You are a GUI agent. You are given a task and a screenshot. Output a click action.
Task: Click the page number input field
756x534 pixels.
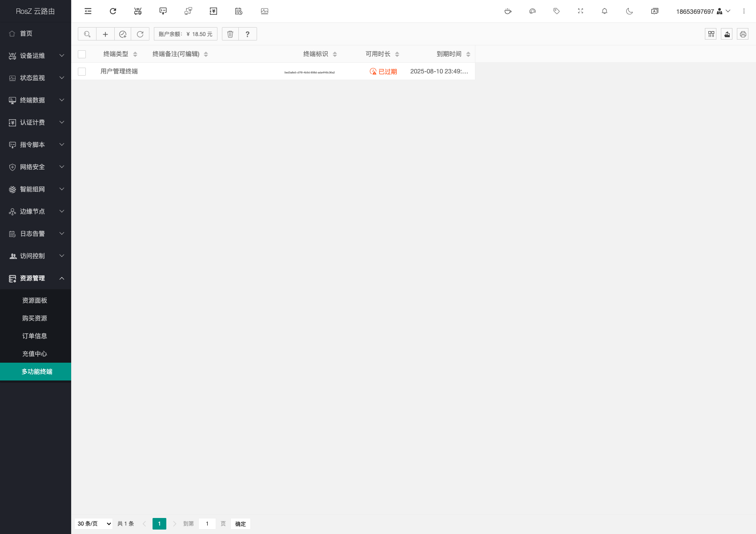207,524
